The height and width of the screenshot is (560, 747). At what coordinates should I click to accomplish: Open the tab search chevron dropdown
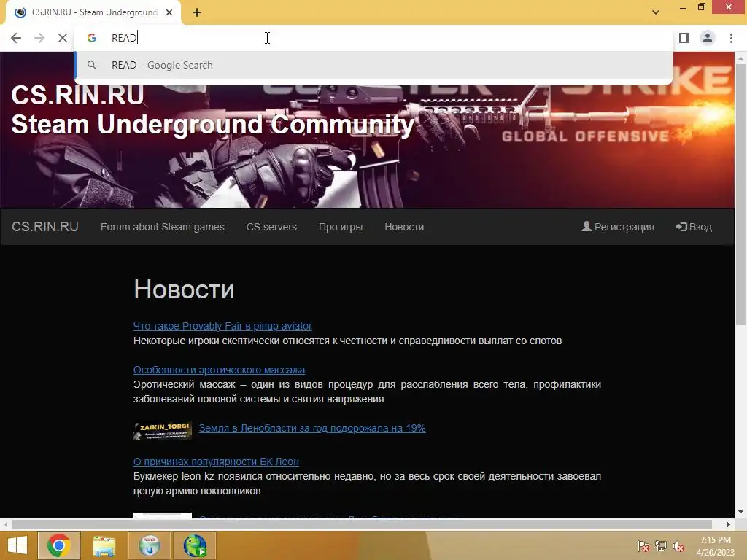[x=656, y=12]
